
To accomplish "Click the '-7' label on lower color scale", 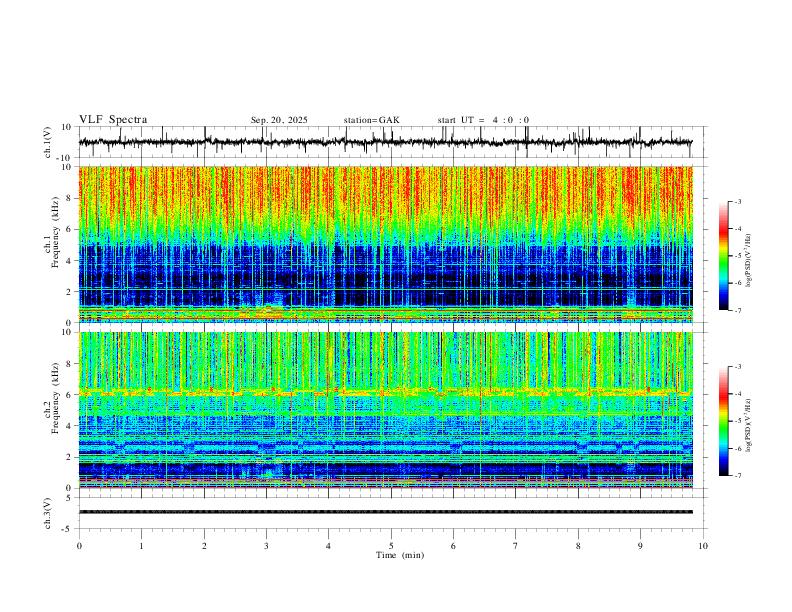I will 737,476.
